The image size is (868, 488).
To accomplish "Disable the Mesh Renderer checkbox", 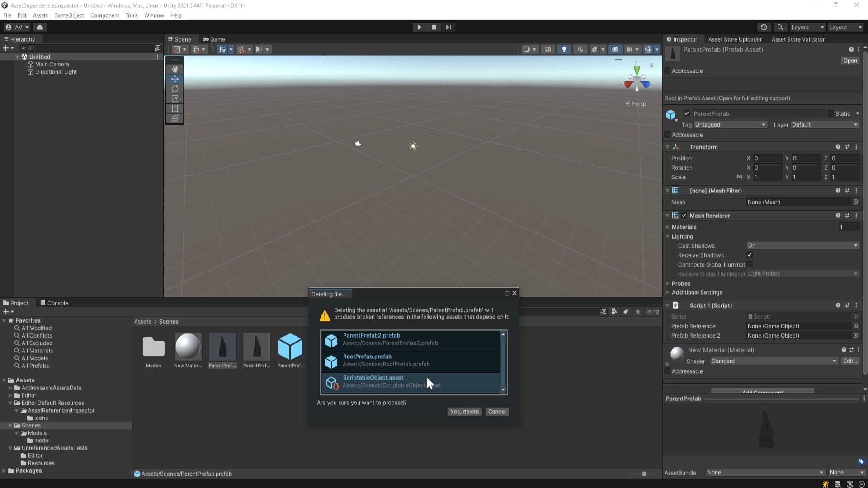I will click(x=684, y=216).
